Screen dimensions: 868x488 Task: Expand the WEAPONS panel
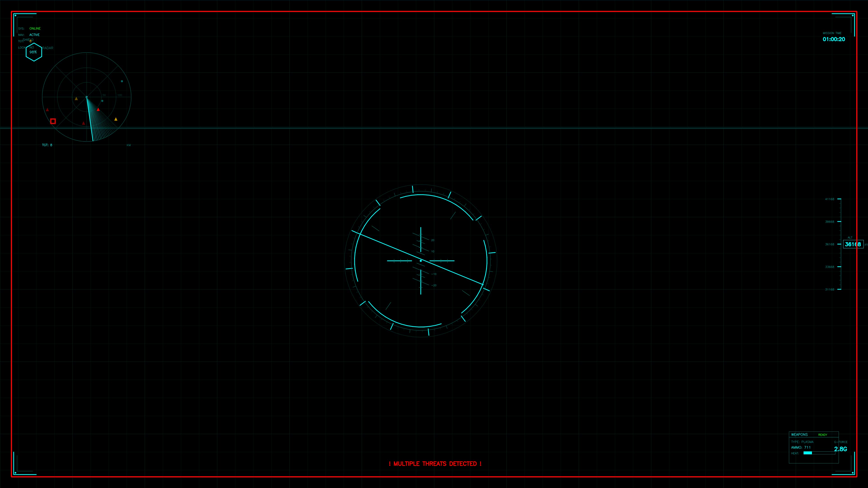[x=799, y=434]
